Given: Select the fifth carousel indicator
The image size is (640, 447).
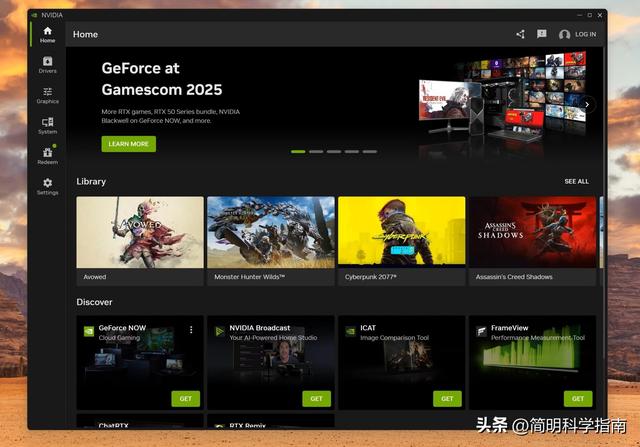Looking at the screenshot, I should [370, 152].
